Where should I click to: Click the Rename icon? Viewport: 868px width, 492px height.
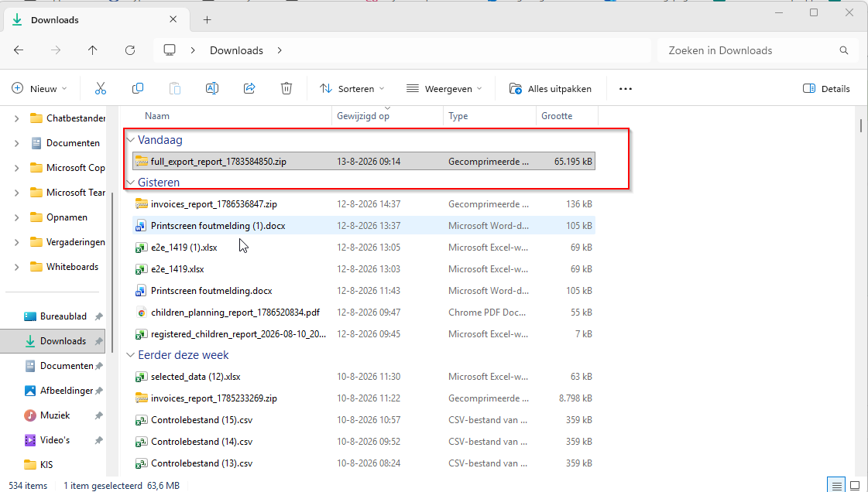pyautogui.click(x=212, y=88)
